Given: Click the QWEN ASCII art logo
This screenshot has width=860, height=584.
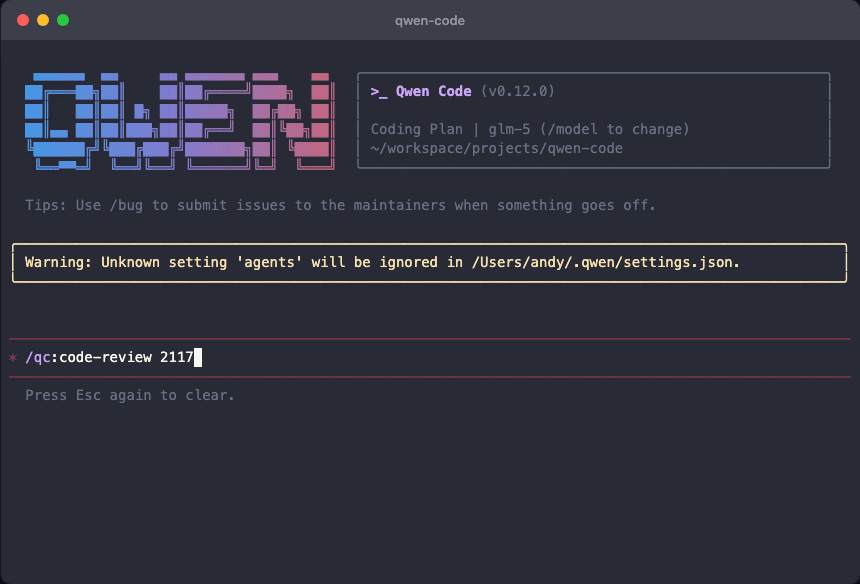Looking at the screenshot, I should (x=177, y=119).
